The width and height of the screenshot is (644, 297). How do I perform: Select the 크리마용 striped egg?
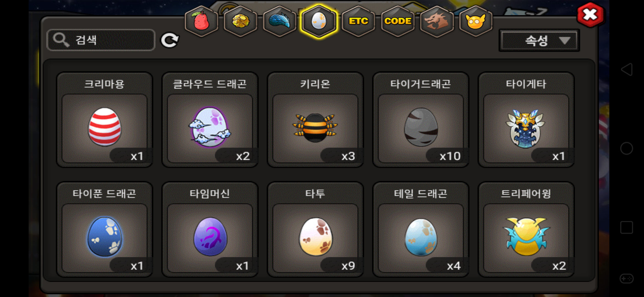tap(105, 120)
